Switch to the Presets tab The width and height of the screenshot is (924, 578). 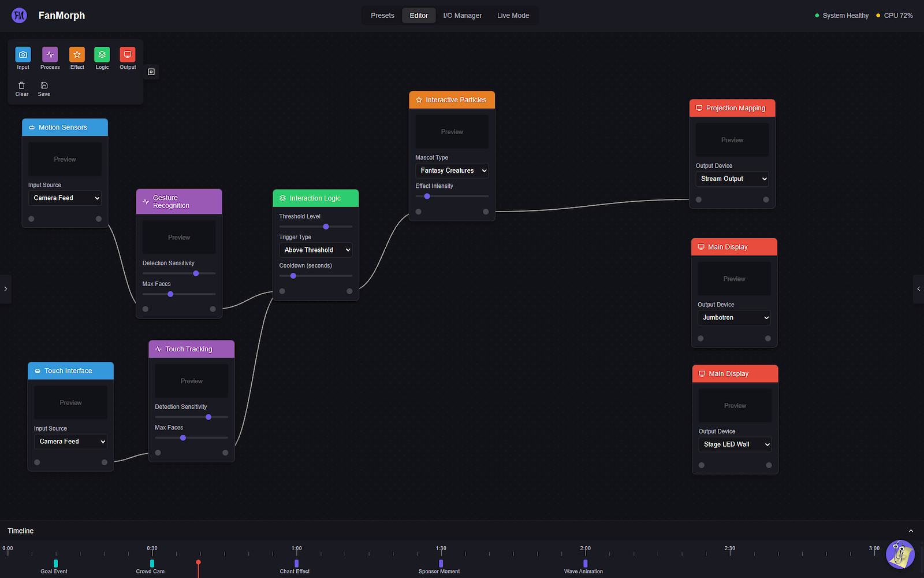[x=382, y=16]
